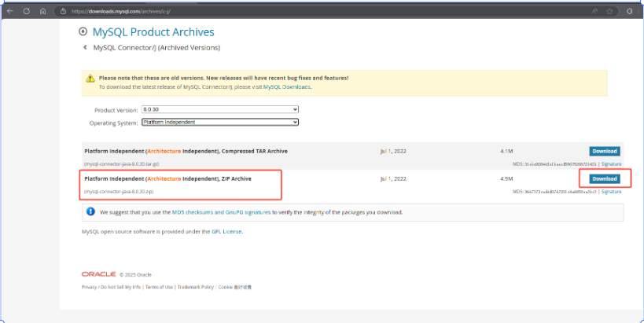
Task: Click the MySQL Product Archives heading
Action: [153, 32]
